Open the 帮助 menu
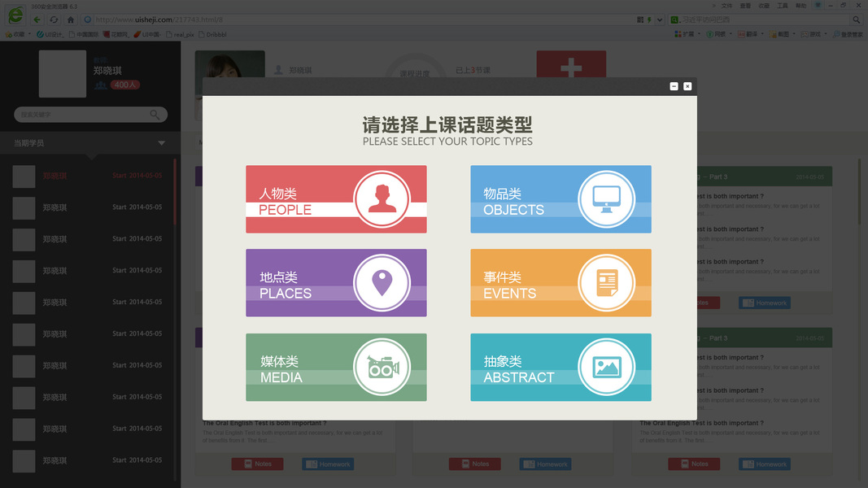 801,6
